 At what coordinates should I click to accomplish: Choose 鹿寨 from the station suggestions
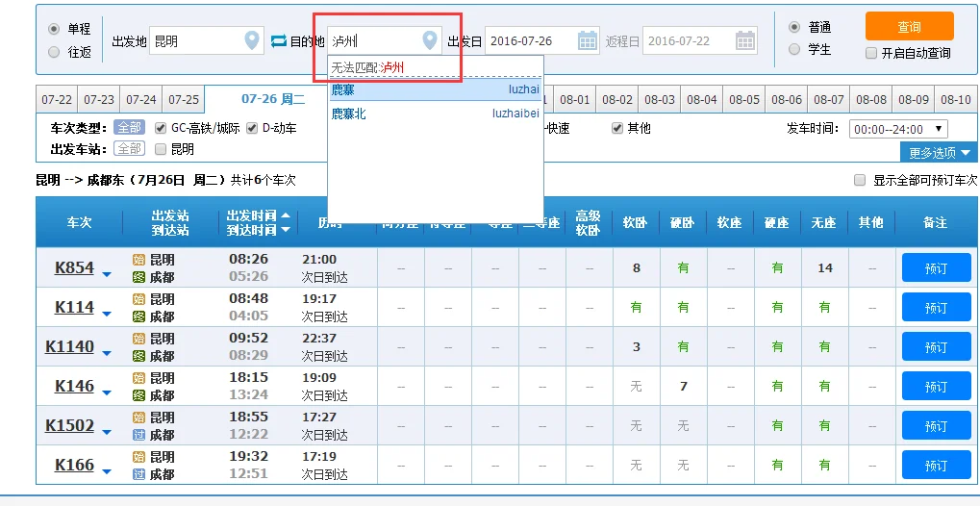(435, 89)
